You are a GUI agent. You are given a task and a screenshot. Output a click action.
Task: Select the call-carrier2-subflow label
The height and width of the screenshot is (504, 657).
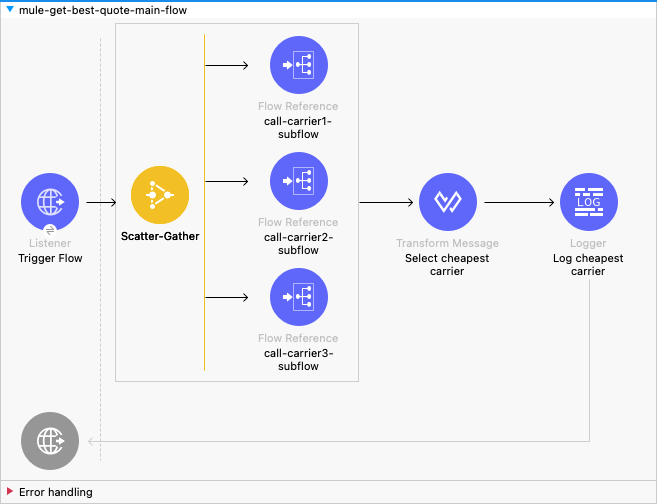click(299, 244)
